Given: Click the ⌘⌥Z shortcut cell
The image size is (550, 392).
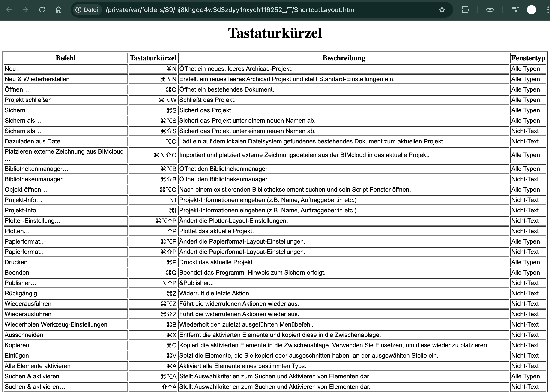Looking at the screenshot, I should pos(153,304).
